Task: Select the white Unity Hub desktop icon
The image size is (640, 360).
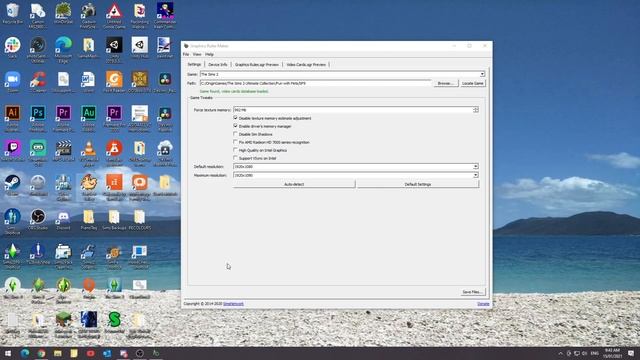Action: pos(140,47)
